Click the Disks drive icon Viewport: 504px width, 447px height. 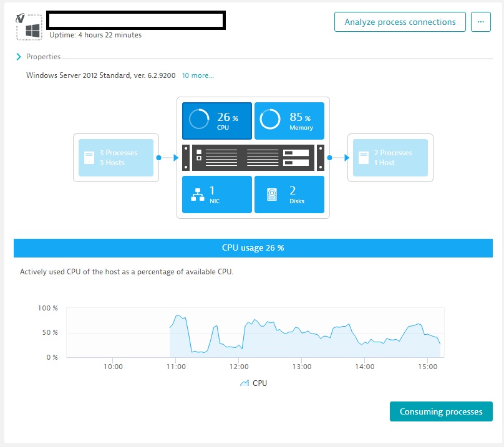click(272, 195)
